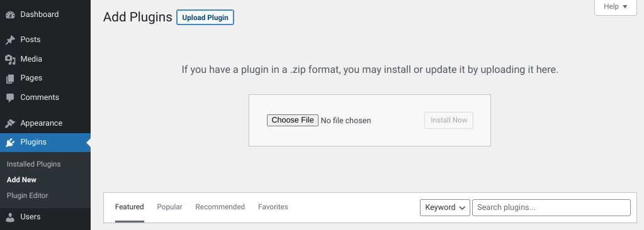Click the Plugins plug icon
Viewport: 644px width, 230px height.
[10, 142]
